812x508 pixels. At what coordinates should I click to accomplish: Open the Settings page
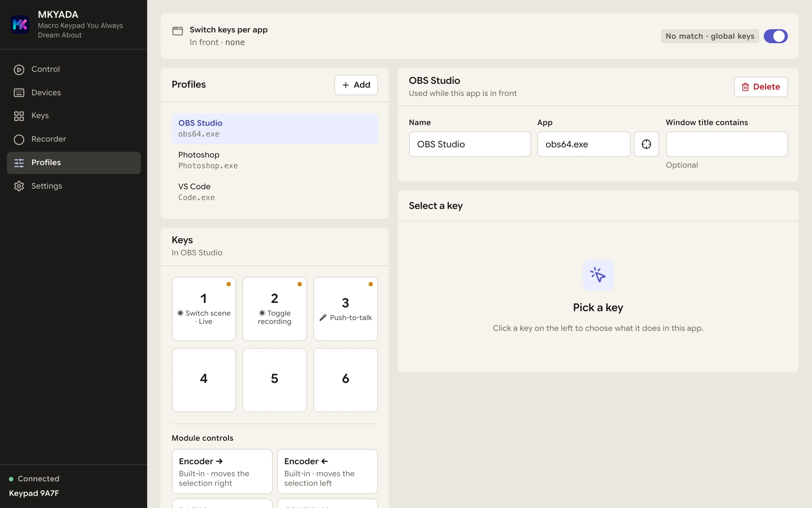tap(74, 186)
